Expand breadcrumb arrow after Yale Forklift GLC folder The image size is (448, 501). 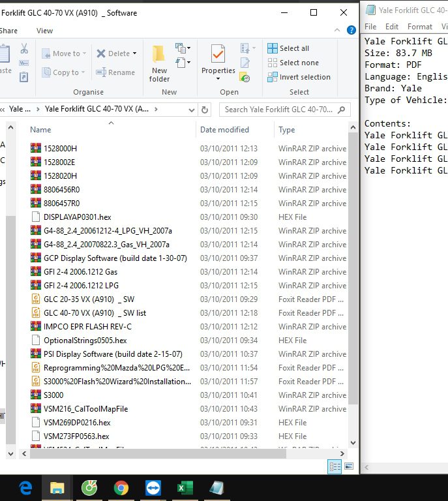156,110
